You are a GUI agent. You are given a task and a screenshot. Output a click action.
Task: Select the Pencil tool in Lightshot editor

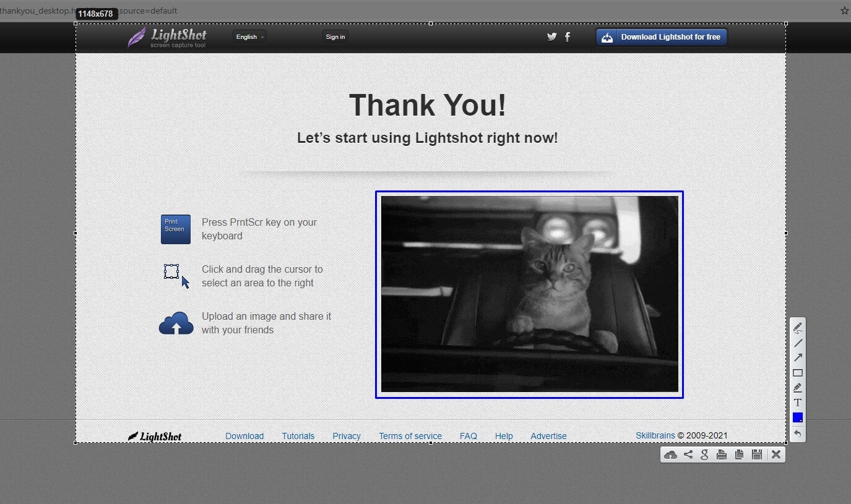click(x=798, y=327)
